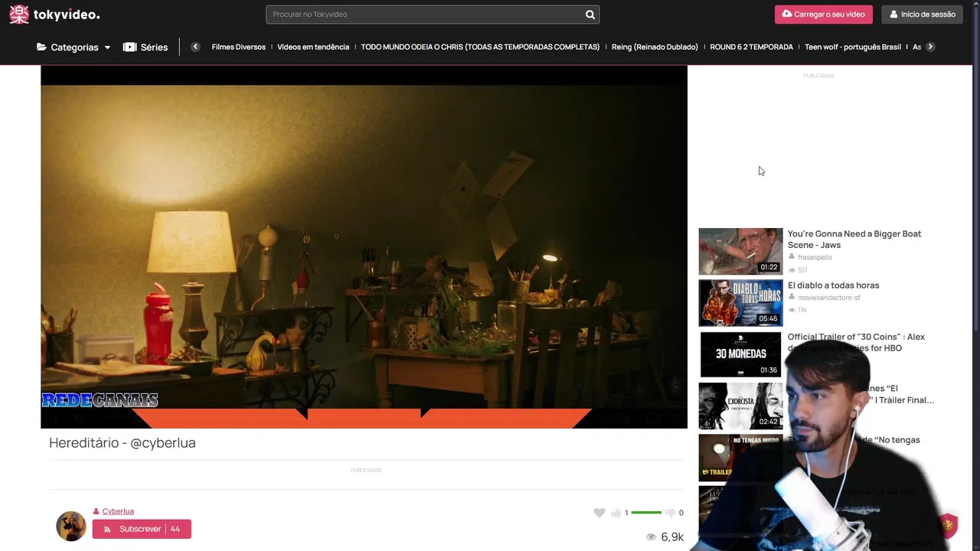This screenshot has height=551, width=980.
Task: Open El Exorcista trailer thumbnail
Action: 740,406
